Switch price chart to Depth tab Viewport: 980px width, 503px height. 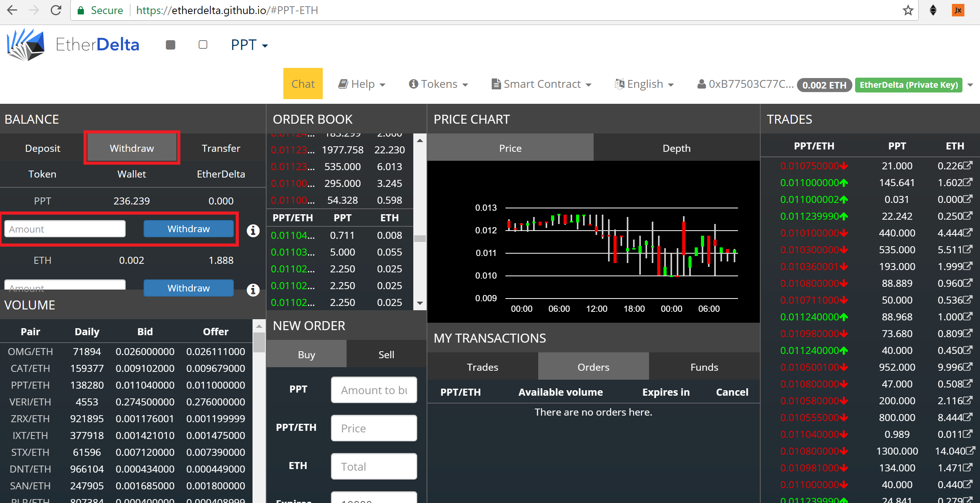pos(676,148)
